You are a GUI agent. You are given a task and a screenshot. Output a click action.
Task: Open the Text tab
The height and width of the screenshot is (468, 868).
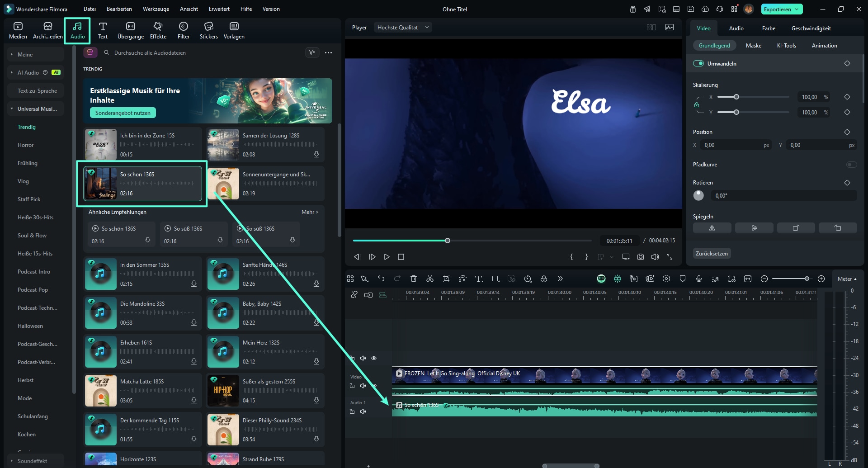coord(103,30)
